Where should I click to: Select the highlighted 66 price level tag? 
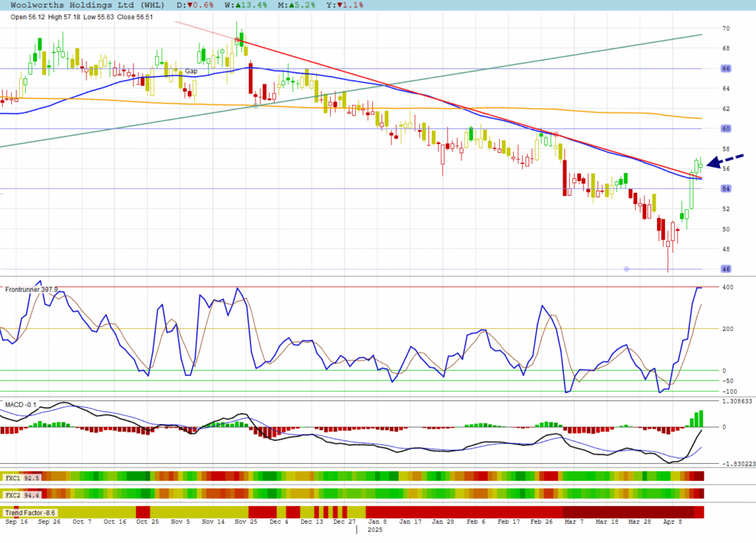[726, 69]
